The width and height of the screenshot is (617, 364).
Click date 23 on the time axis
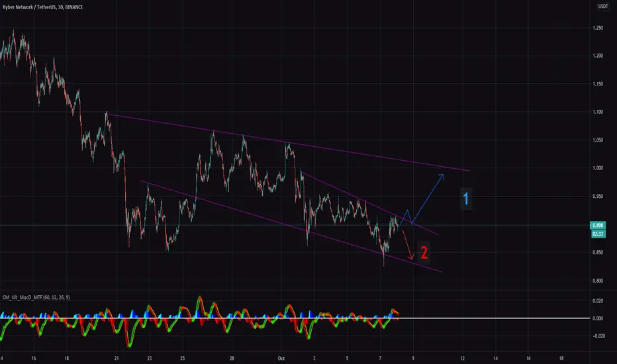click(150, 359)
